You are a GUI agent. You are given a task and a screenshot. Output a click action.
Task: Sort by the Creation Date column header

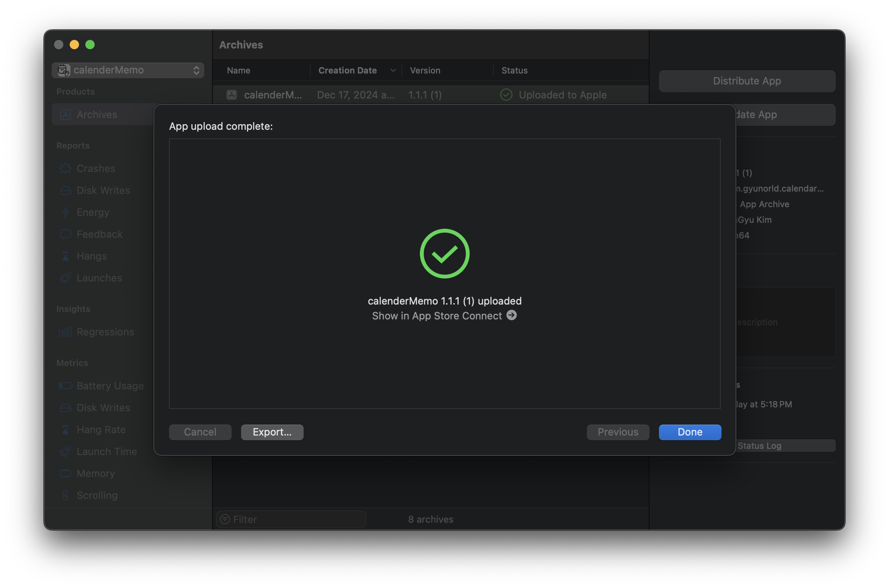click(347, 70)
